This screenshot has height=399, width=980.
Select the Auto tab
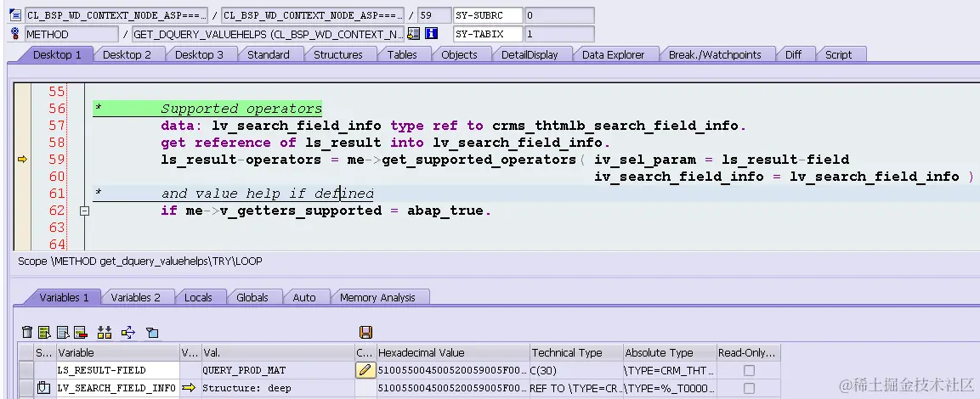click(x=304, y=298)
